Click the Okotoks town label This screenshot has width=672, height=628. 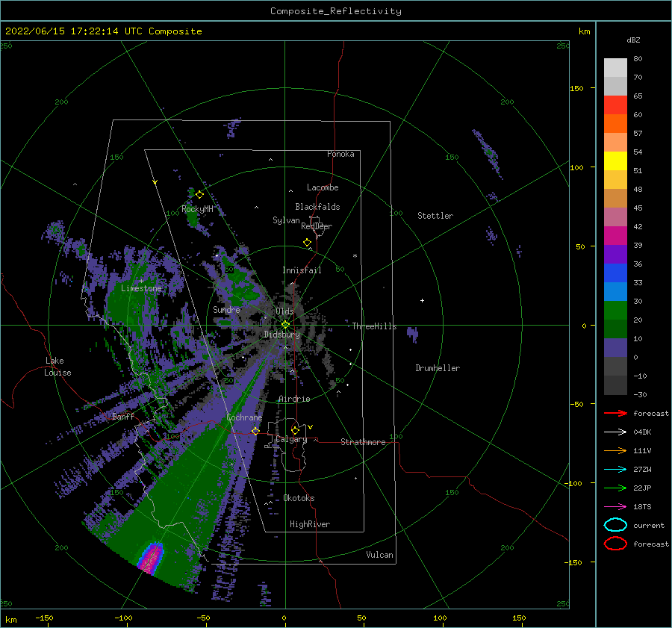299,498
